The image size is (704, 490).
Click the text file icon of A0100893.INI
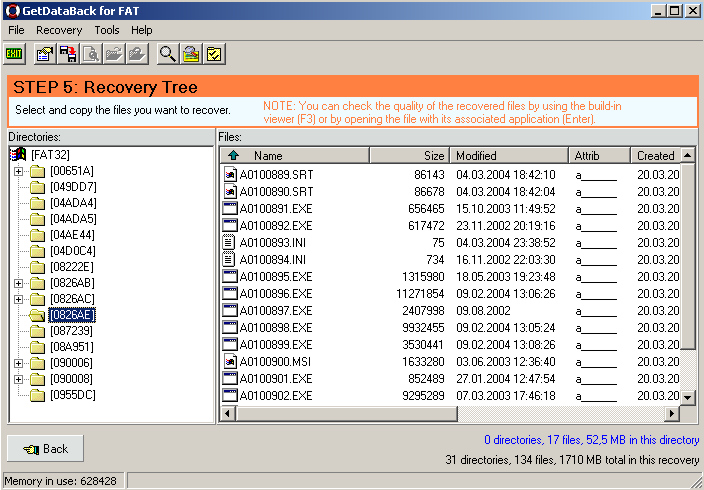[229, 243]
